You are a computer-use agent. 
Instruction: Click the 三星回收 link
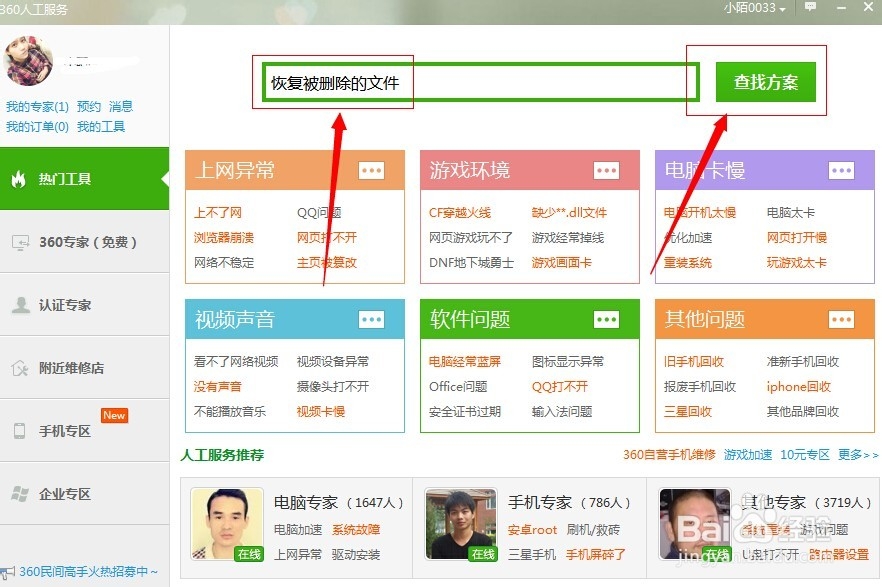pyautogui.click(x=687, y=412)
